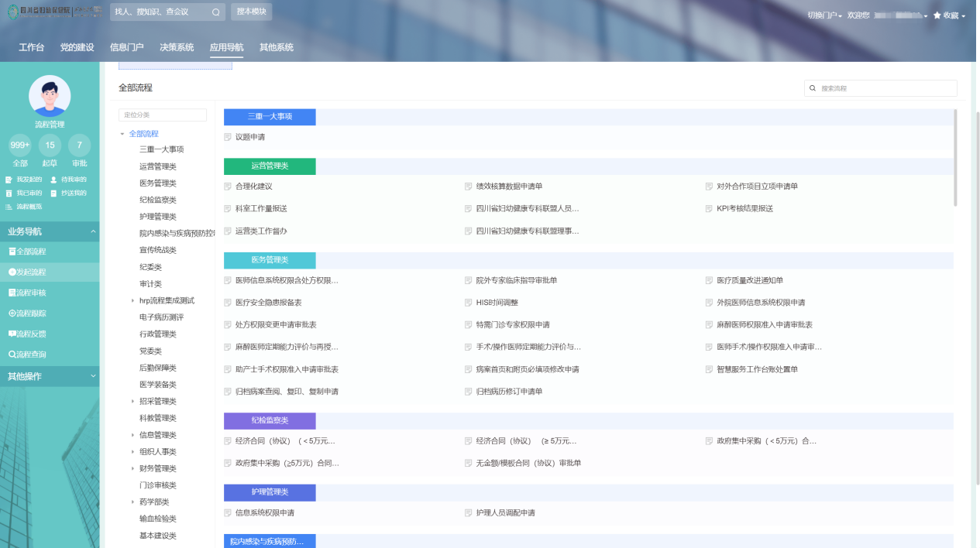
Task: Expand the 其他操作 section
Action: (x=93, y=376)
